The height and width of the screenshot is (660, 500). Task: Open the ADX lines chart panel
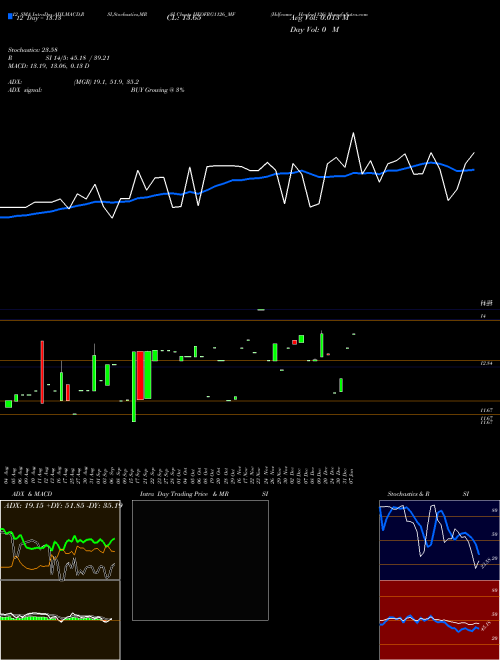point(60,540)
